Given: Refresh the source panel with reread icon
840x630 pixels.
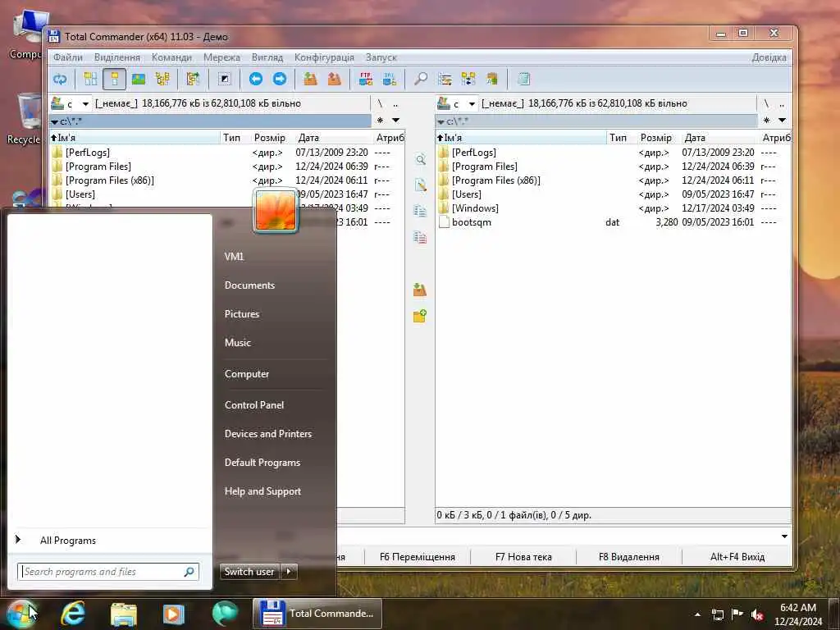Looking at the screenshot, I should 59,80.
